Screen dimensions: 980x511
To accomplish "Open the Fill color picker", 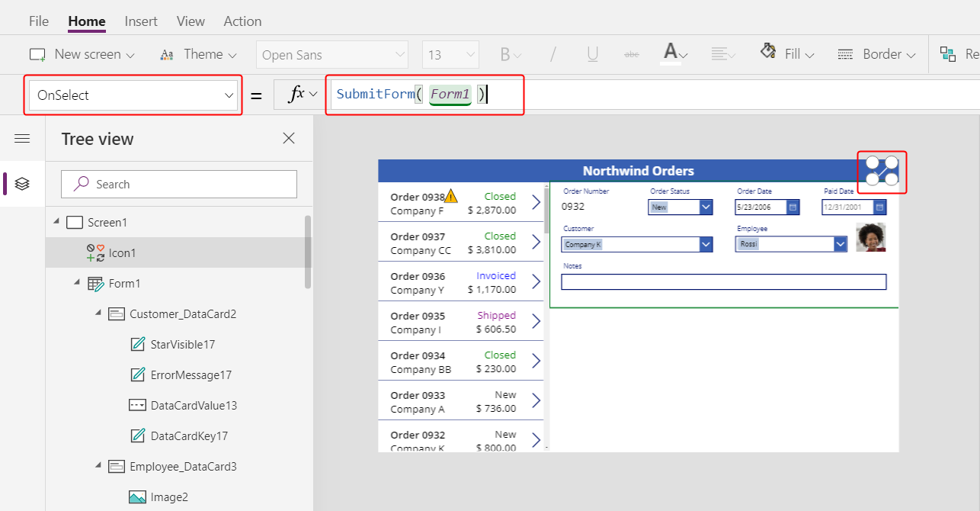I will coord(787,53).
